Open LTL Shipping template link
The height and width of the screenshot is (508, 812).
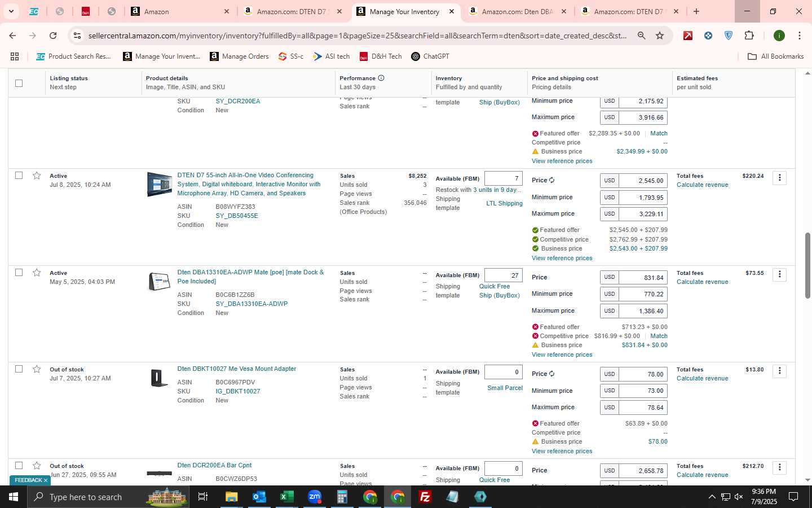coord(504,203)
